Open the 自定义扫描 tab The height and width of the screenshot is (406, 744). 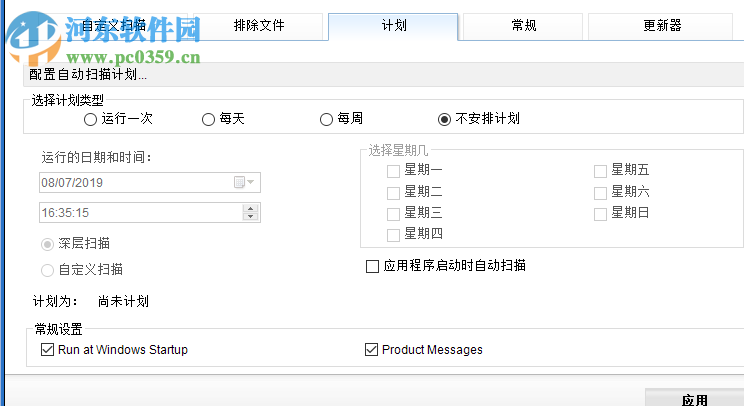[x=114, y=26]
